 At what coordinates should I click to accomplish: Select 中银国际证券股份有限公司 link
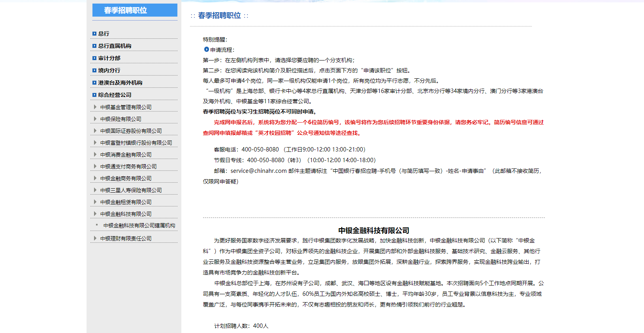(x=131, y=131)
